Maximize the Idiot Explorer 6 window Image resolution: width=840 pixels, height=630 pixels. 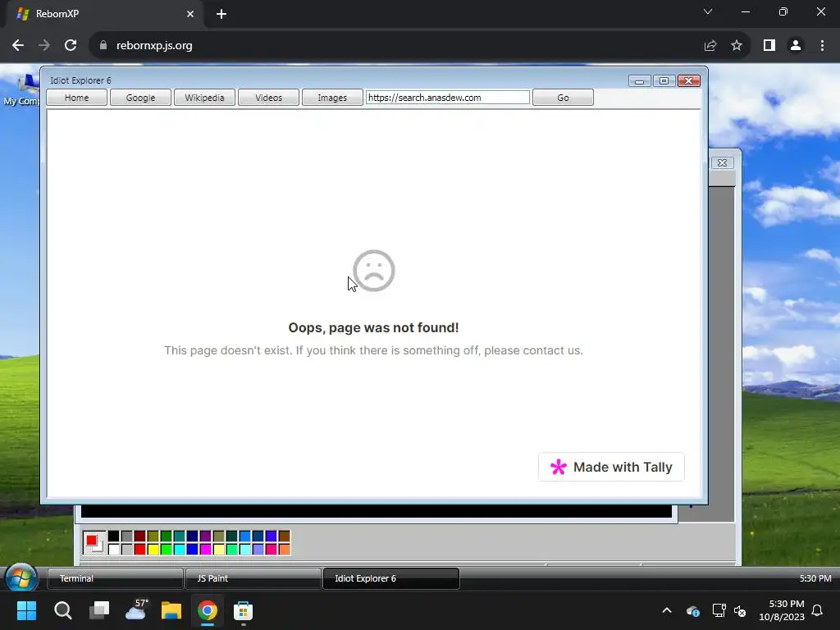click(x=664, y=81)
